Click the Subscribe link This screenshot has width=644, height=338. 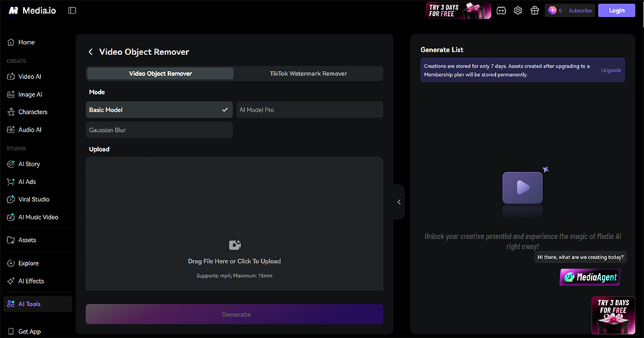point(580,11)
